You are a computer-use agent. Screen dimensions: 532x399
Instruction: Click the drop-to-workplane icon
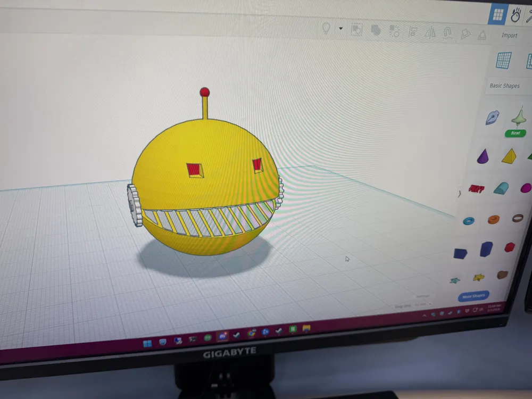482,35
